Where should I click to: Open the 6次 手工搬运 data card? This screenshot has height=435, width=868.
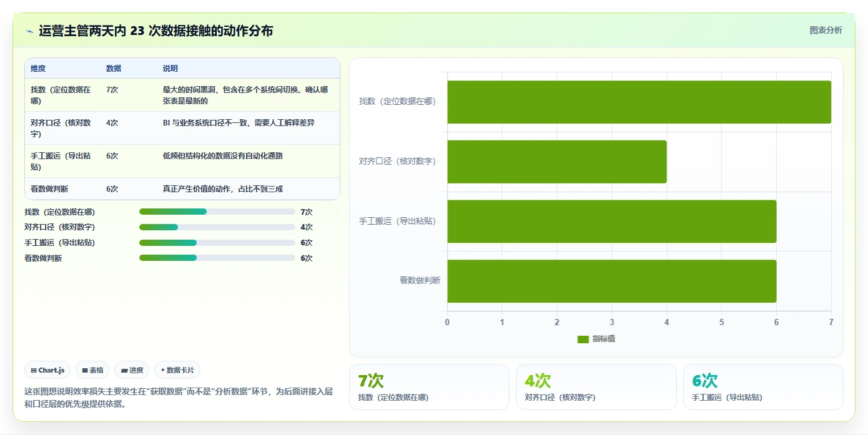pyautogui.click(x=763, y=387)
